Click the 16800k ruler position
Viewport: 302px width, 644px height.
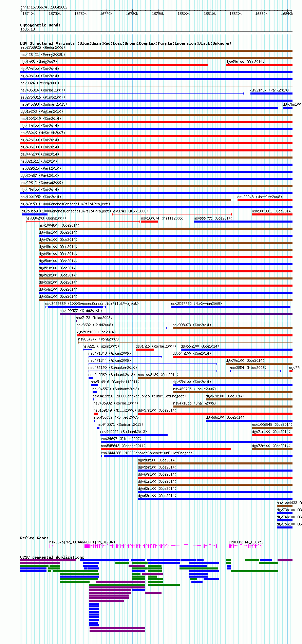pyautogui.click(x=184, y=14)
